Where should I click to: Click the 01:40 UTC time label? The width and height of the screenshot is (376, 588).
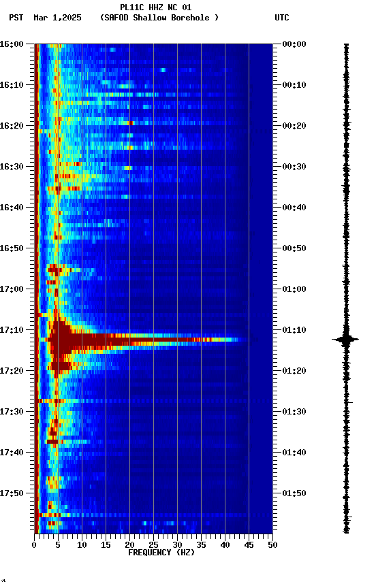coord(294,453)
